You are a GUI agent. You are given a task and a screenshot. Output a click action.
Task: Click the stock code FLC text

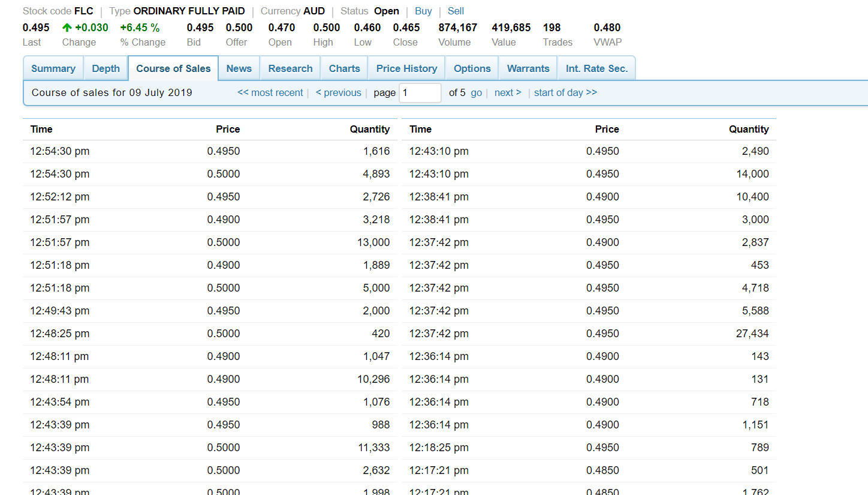tap(84, 11)
